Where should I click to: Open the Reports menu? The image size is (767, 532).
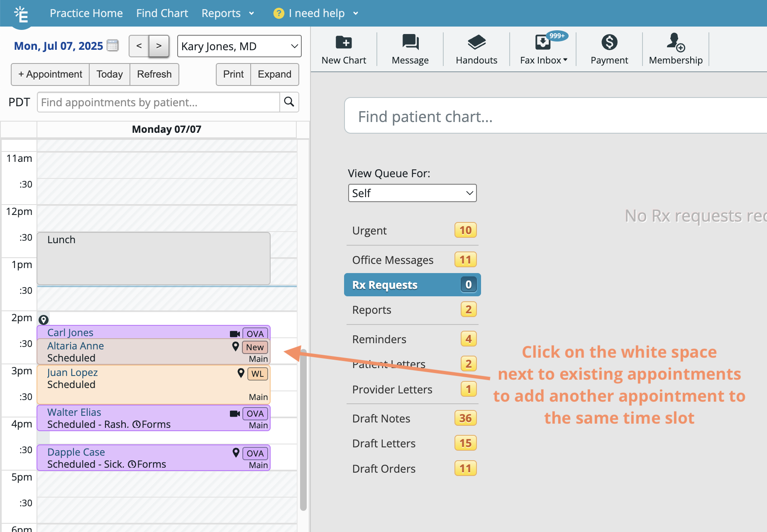[x=227, y=13]
